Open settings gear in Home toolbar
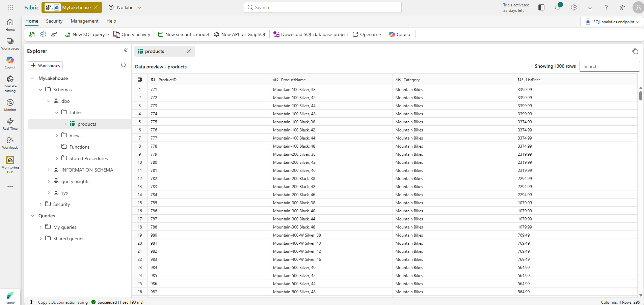Screen dimensions: 644x305 click(43, 34)
